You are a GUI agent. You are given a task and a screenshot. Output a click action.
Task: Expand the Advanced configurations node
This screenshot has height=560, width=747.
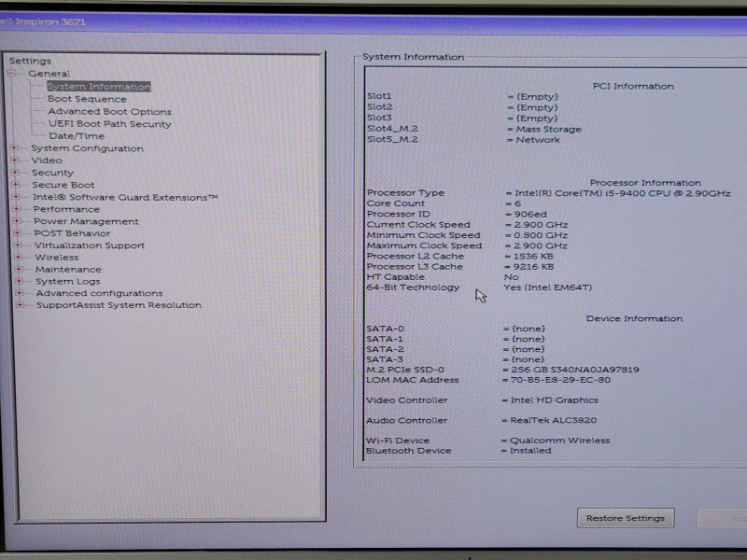pos(20,293)
